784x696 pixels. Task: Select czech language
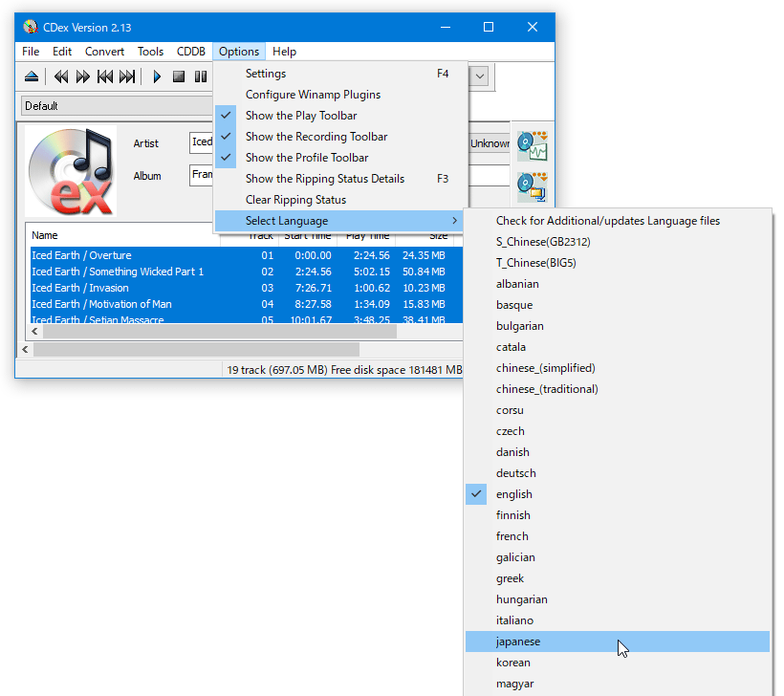(x=618, y=430)
